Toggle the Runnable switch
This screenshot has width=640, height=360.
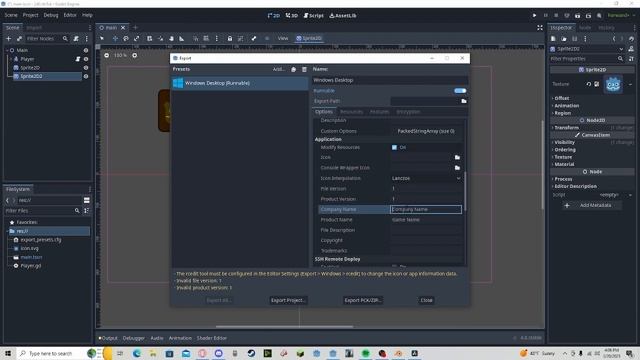pos(460,91)
